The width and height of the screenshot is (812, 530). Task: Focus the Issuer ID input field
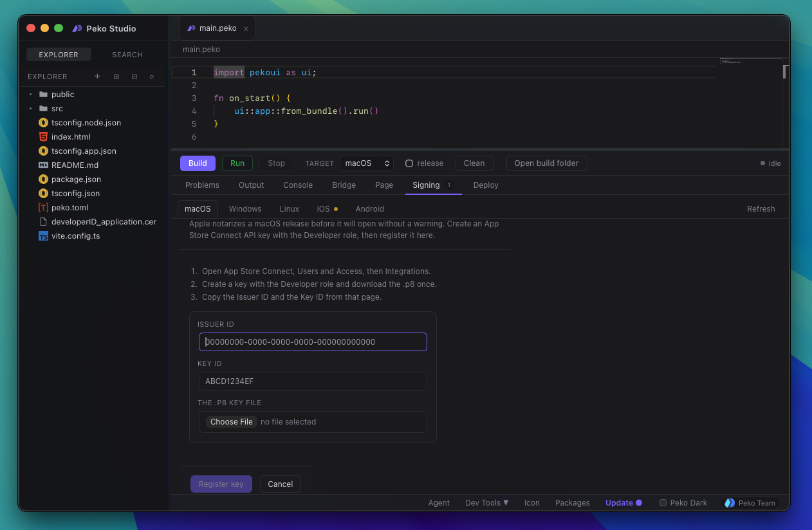(313, 342)
